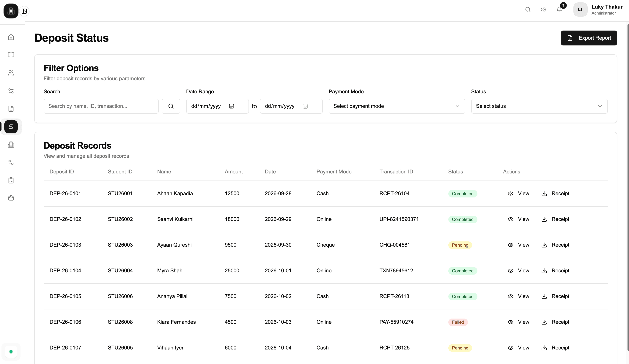Open calendar picker for end date
629x364 pixels.
pos(305,106)
